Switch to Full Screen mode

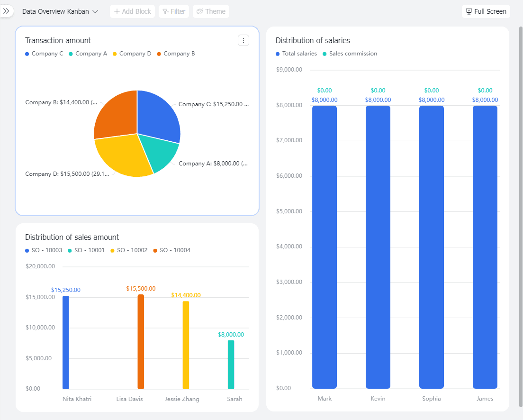[x=486, y=11]
